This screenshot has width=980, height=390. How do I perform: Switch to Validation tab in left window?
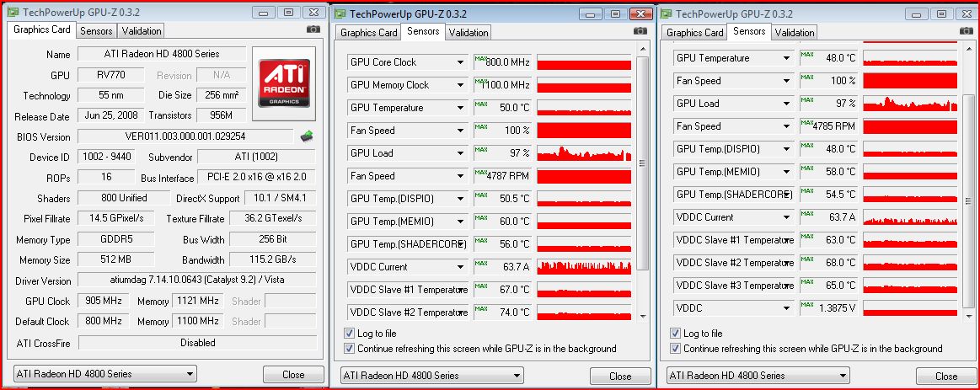pos(142,30)
